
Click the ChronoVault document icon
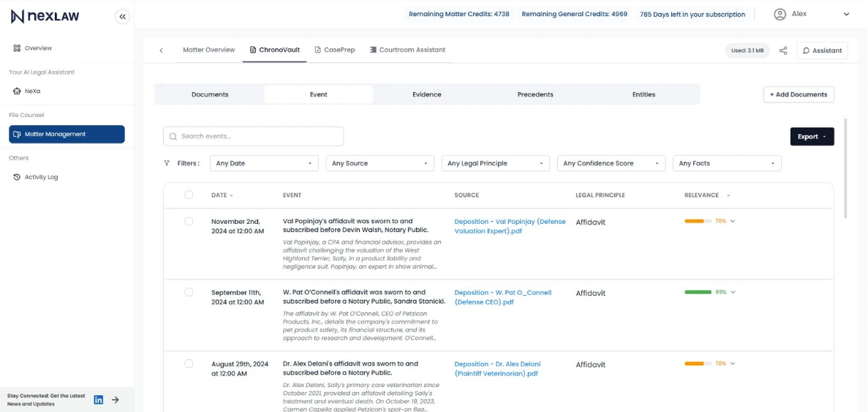pos(253,50)
